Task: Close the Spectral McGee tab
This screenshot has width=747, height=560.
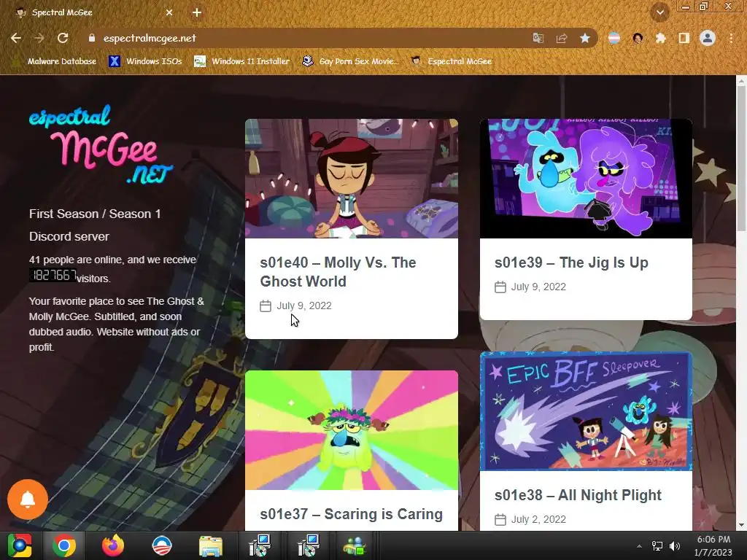Action: [169, 12]
